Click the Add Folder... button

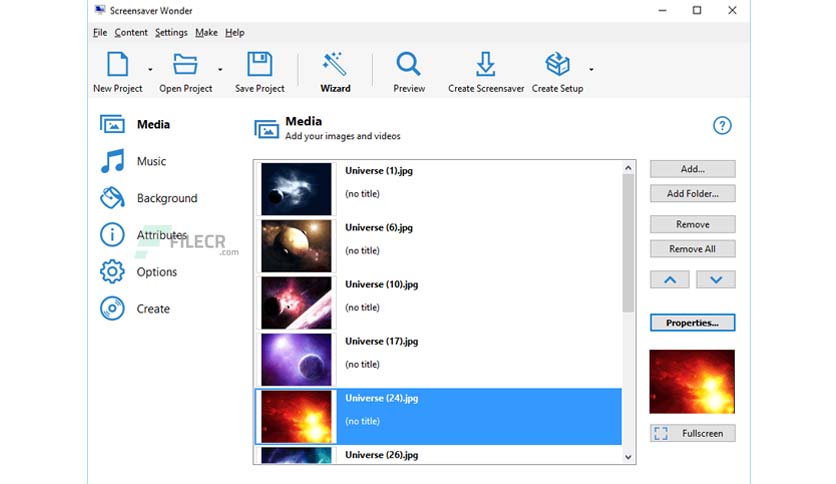pyautogui.click(x=693, y=193)
